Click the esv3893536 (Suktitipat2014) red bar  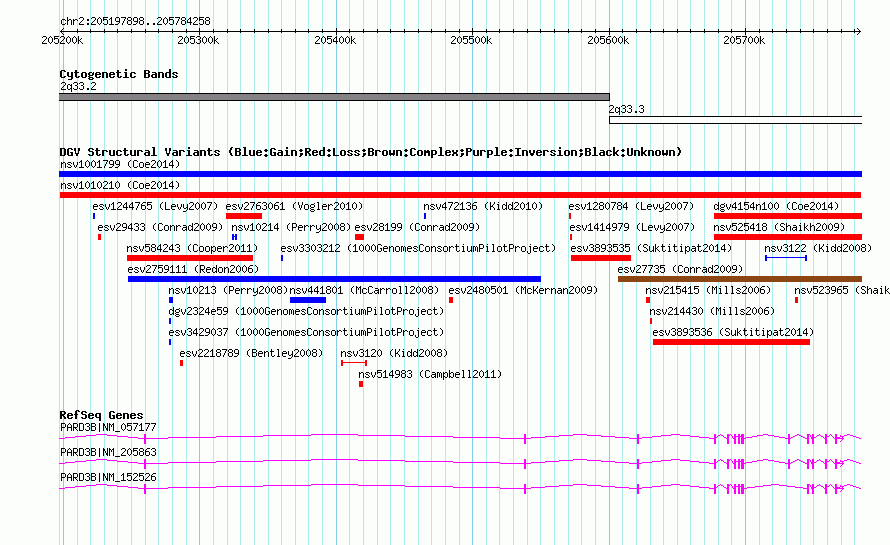pos(731,342)
